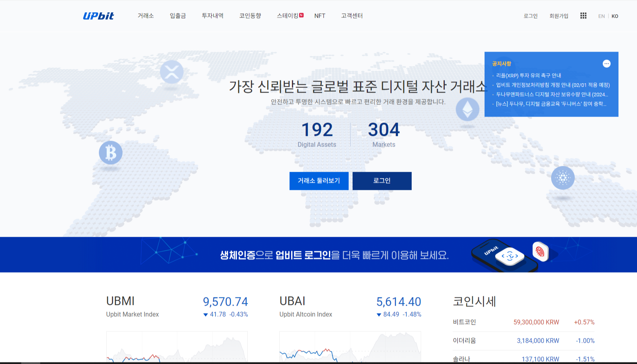The height and width of the screenshot is (364, 637).
Task: Click the 생체인증 login banner text
Action: click(x=334, y=255)
